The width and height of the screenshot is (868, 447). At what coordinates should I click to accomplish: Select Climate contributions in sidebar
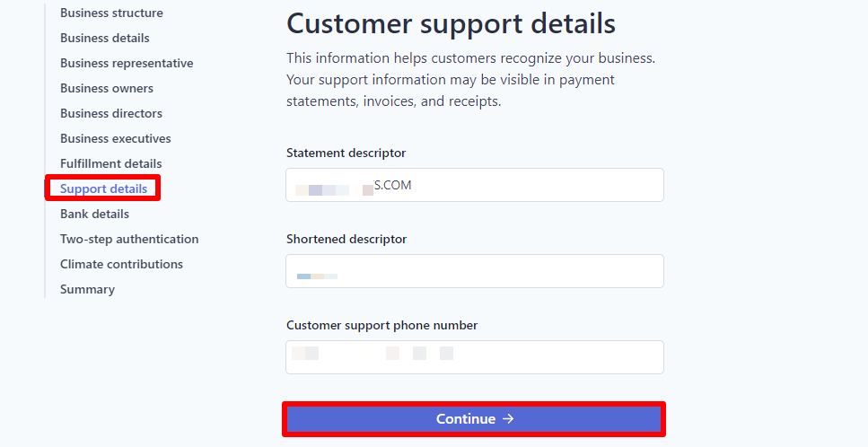point(121,265)
